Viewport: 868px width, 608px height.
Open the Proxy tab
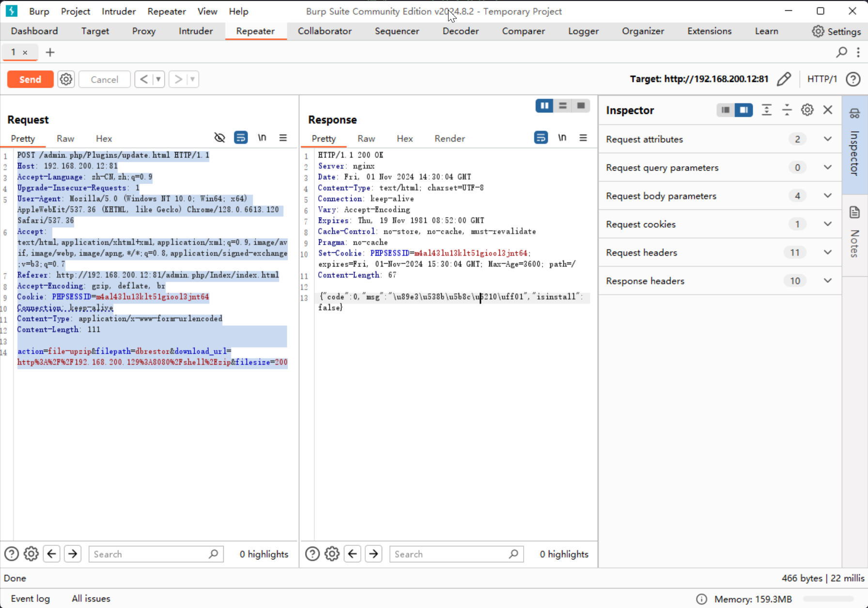[x=144, y=31]
